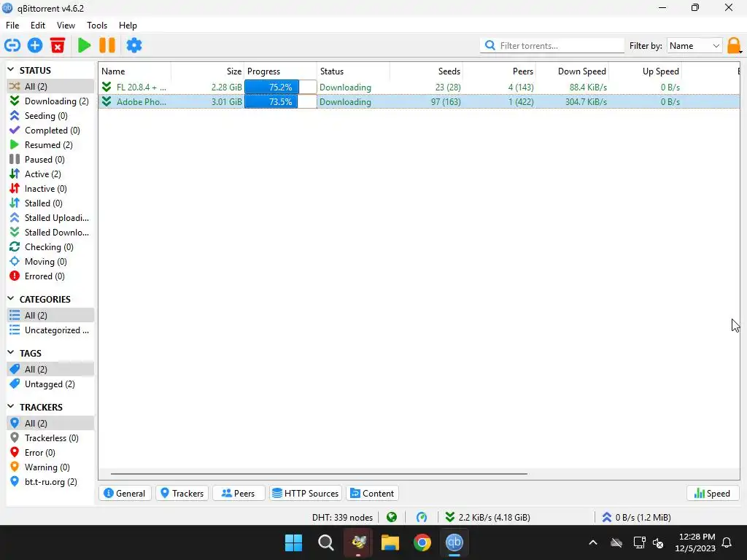Click the 75.2% progress bar
This screenshot has height=560, width=747.
point(280,87)
